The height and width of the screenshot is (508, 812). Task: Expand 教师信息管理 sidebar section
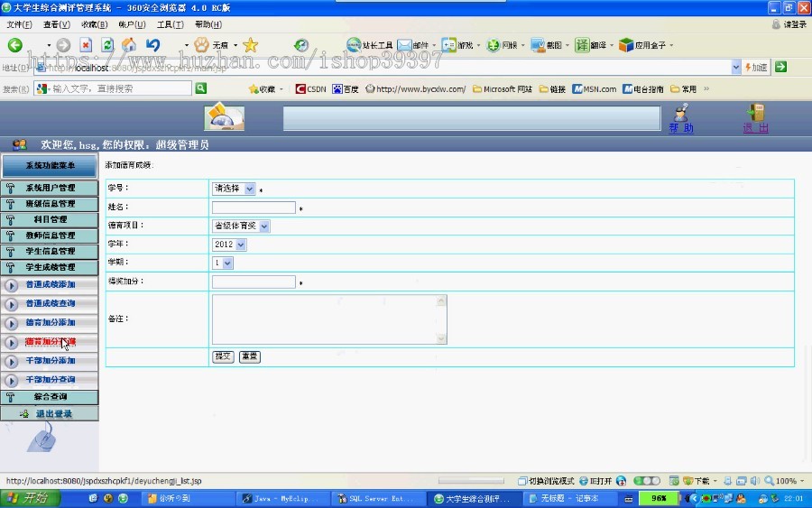50,236
